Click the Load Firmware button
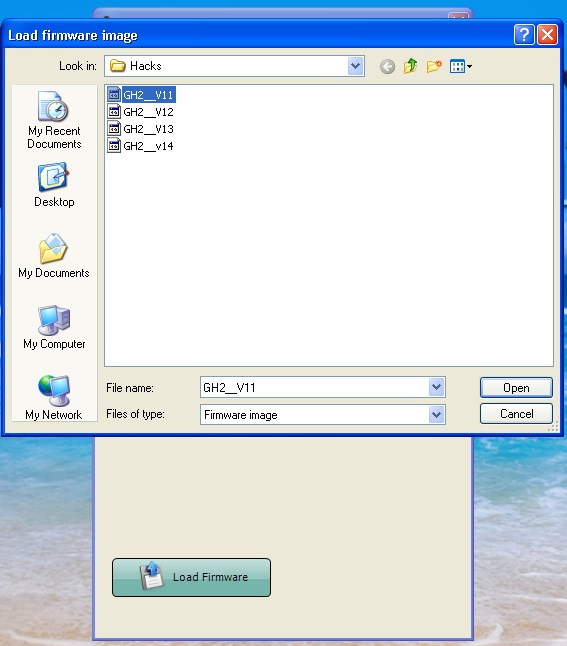The height and width of the screenshot is (646, 567). coord(191,577)
